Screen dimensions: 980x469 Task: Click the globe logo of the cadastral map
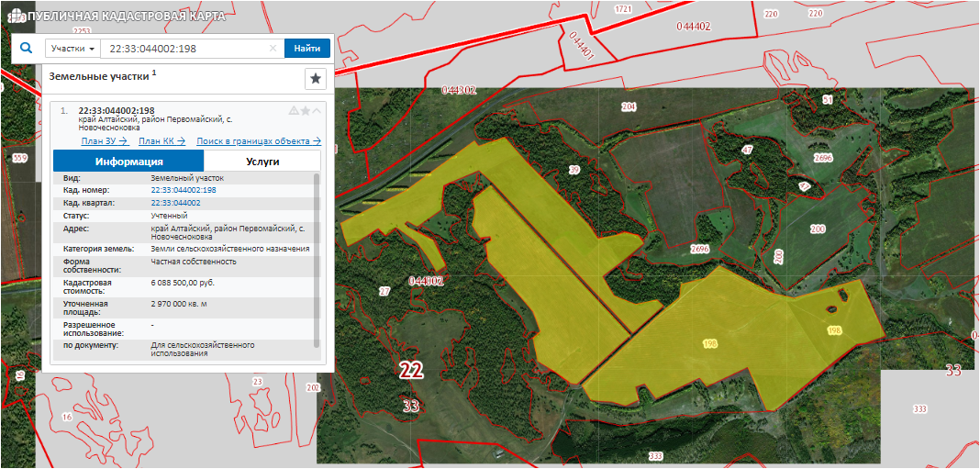pyautogui.click(x=18, y=17)
